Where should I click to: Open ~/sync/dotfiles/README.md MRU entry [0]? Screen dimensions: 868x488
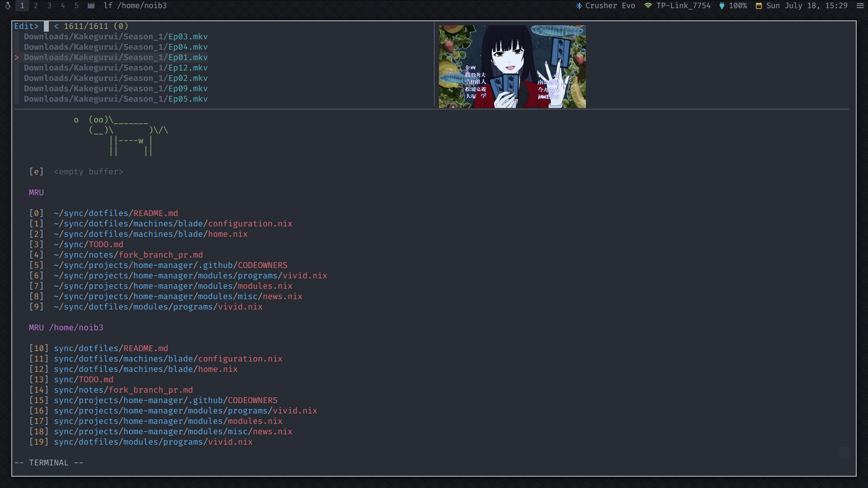tap(116, 213)
